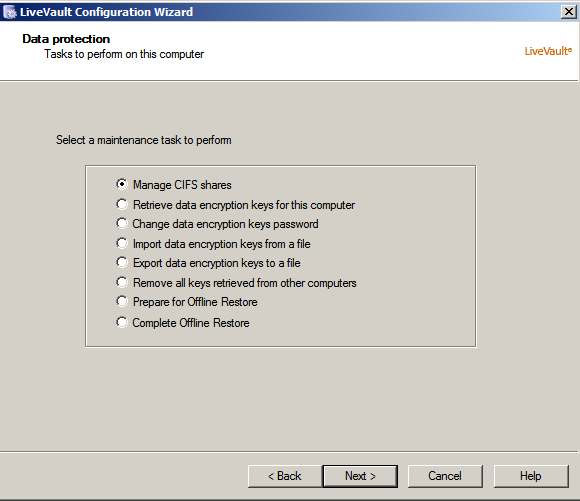The width and height of the screenshot is (580, 501).
Task: Click the LiveVault Configuration Wizard title bar
Action: coord(281,12)
